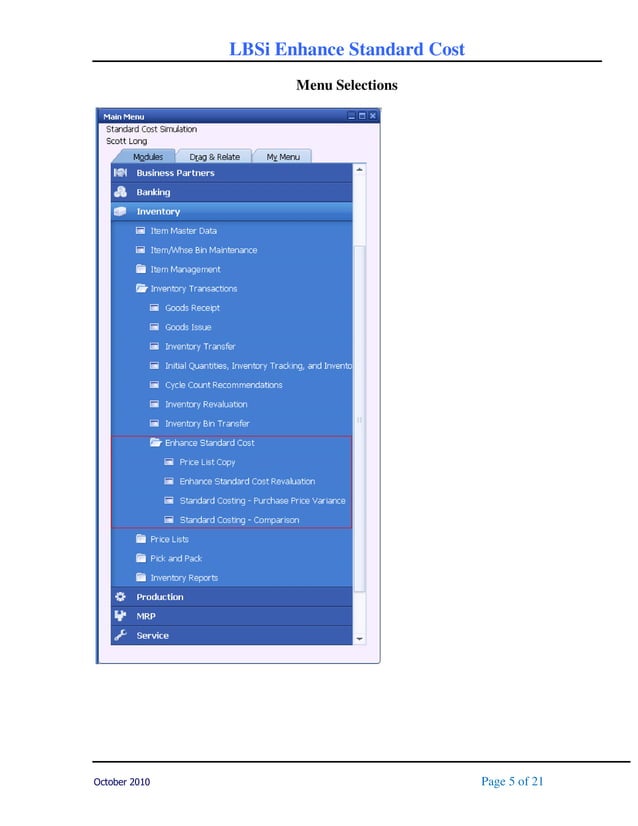Open Standard Costing - Purchase Price Variance
638x826 pixels.
pos(262,500)
